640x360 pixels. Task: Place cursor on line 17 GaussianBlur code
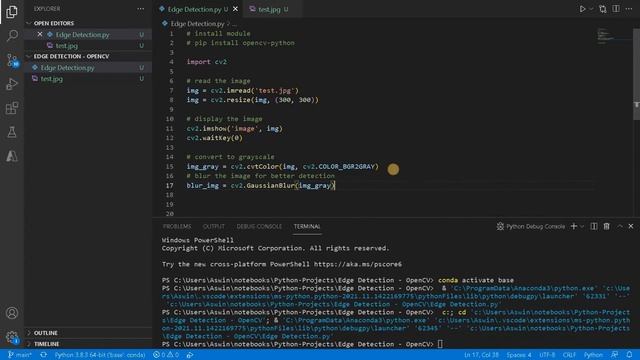pos(261,186)
